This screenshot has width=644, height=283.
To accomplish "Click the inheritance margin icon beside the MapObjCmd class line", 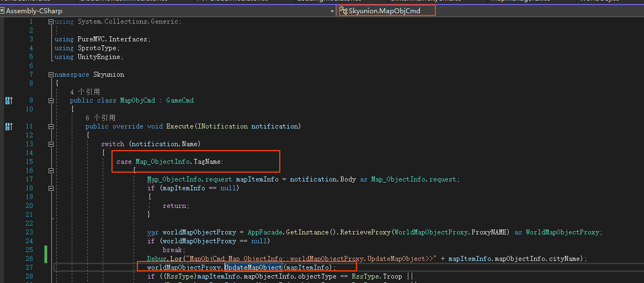I will (8, 100).
